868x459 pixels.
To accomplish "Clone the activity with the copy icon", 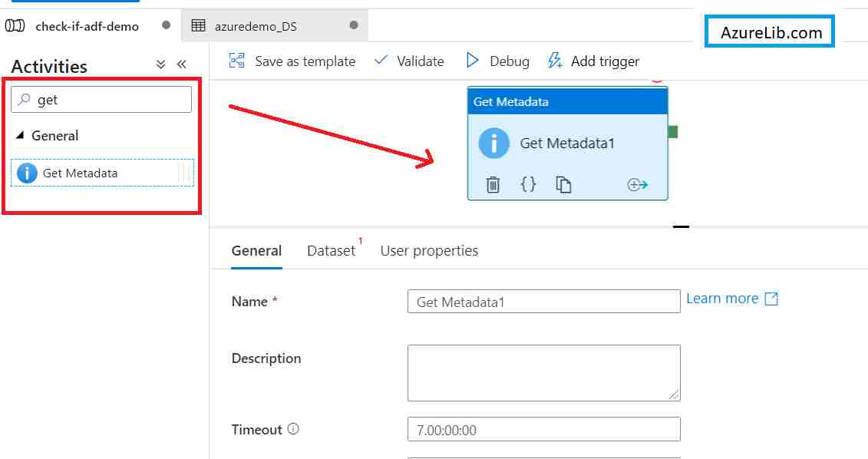I will 563,184.
